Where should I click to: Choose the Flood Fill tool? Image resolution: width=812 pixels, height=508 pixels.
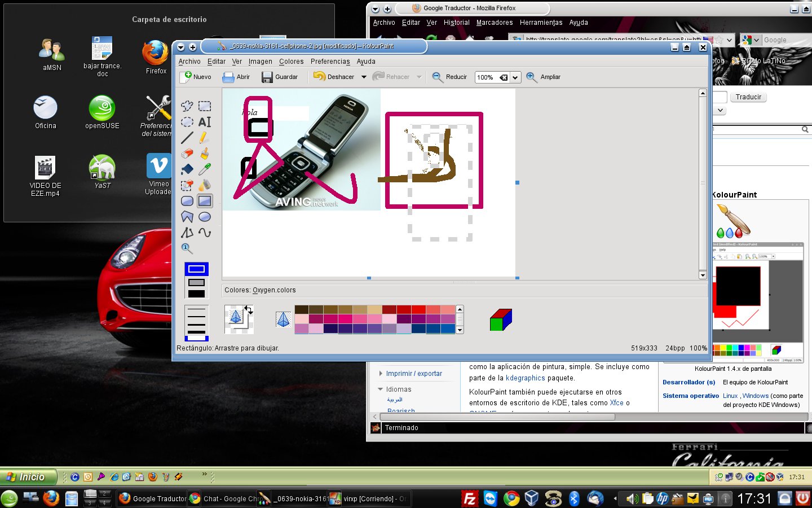186,169
